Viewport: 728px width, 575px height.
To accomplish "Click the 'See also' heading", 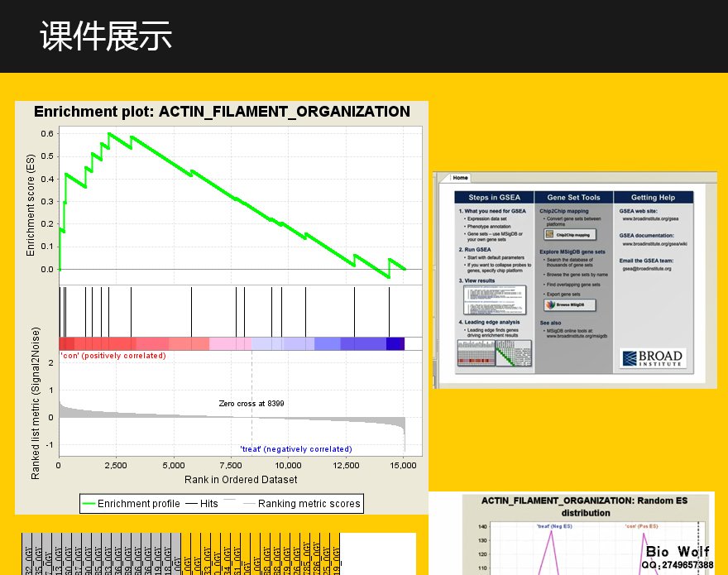I will (x=550, y=323).
